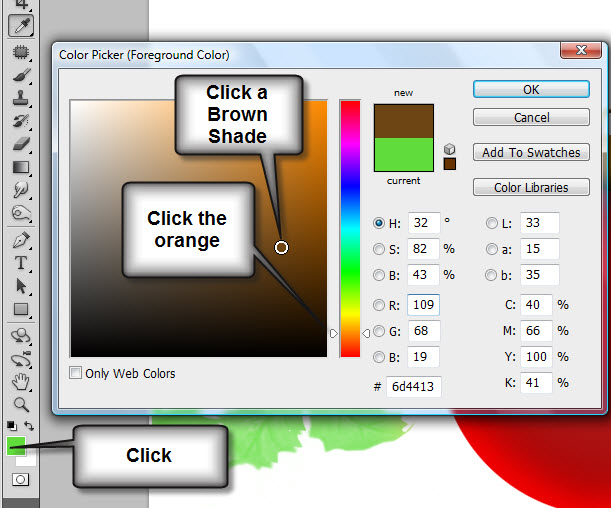611x508 pixels.
Task: Click the C field showing 40
Action: click(x=536, y=305)
